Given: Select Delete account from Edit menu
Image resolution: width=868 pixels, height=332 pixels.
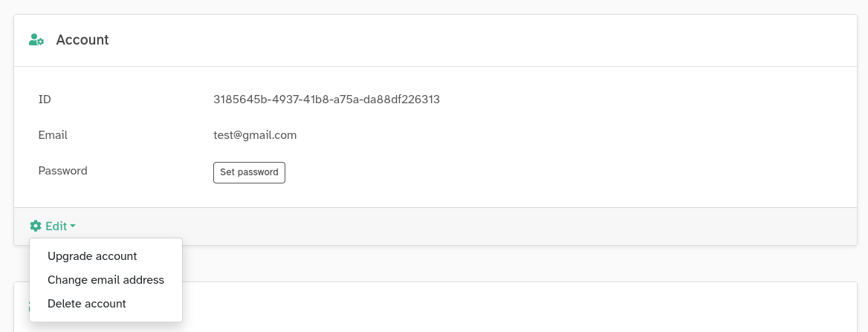Looking at the screenshot, I should [87, 304].
